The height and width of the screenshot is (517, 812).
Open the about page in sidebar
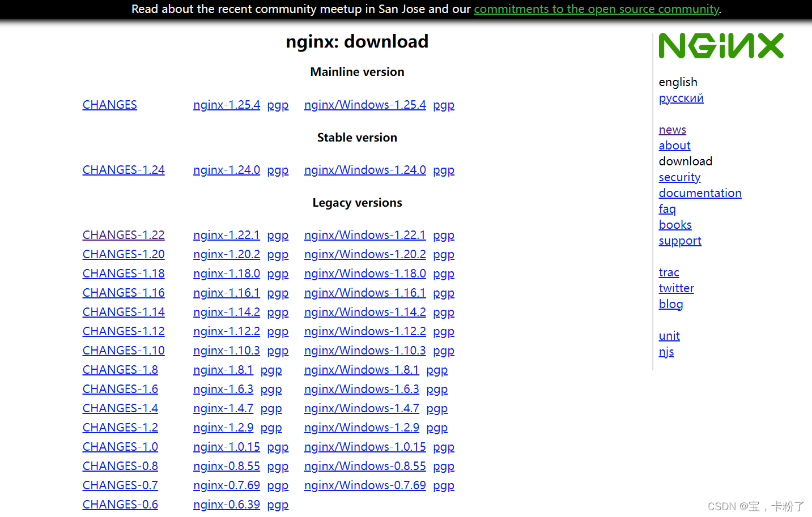[675, 146]
